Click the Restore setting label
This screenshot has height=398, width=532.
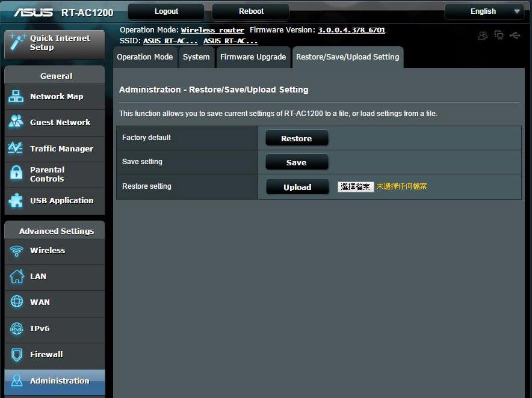pyautogui.click(x=147, y=186)
